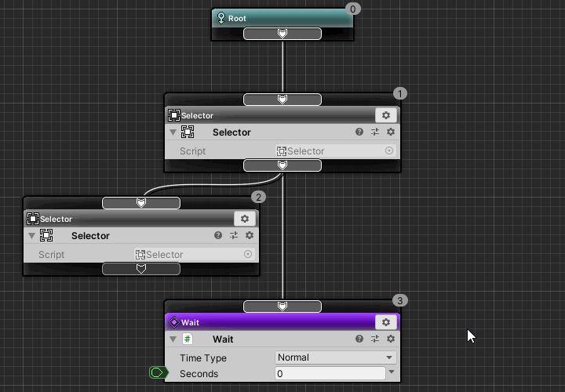
Task: Collapse the Selector foldout in node 2
Action: click(32, 236)
